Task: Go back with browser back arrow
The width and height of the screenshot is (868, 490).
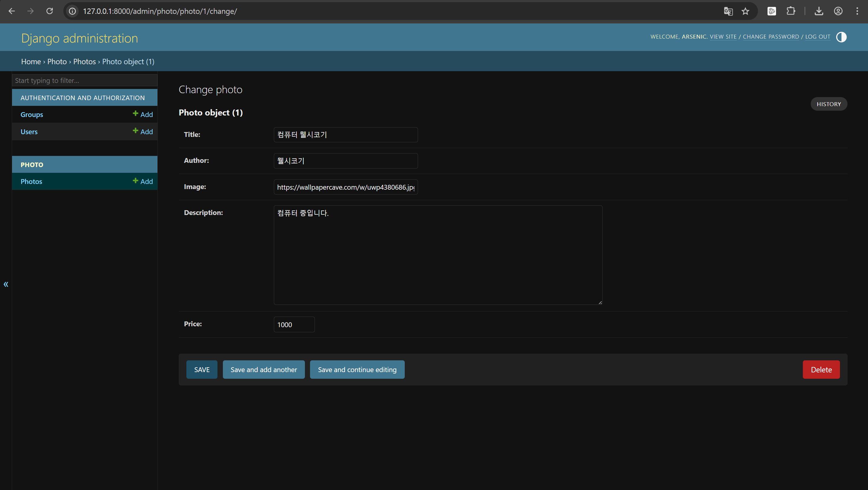Action: [x=12, y=11]
